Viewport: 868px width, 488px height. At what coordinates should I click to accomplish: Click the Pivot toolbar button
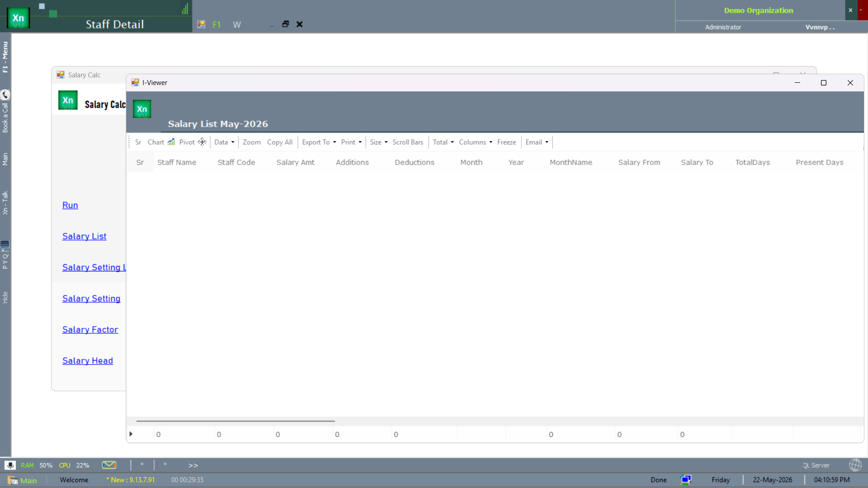(x=187, y=142)
